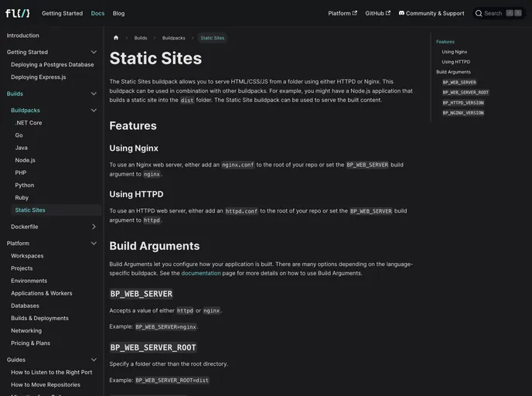Click the home icon in breadcrumbs
Viewport: 532px width, 396px height.
tap(116, 38)
